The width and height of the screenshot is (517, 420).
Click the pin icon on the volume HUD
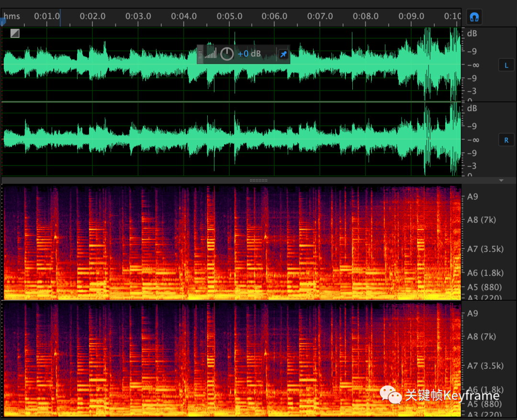[283, 54]
